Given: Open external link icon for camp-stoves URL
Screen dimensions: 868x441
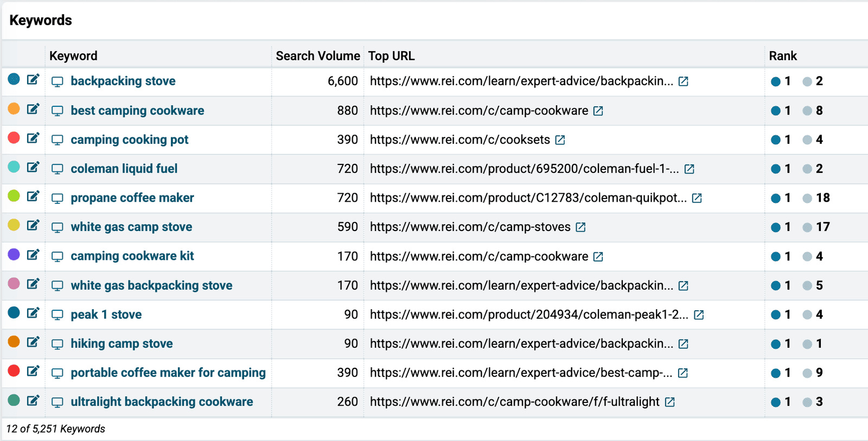Looking at the screenshot, I should [581, 227].
